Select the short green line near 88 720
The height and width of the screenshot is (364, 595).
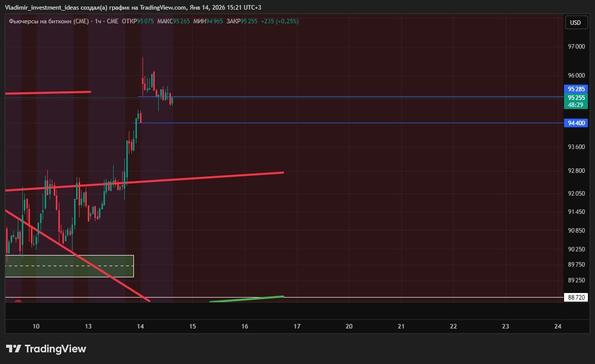point(247,299)
